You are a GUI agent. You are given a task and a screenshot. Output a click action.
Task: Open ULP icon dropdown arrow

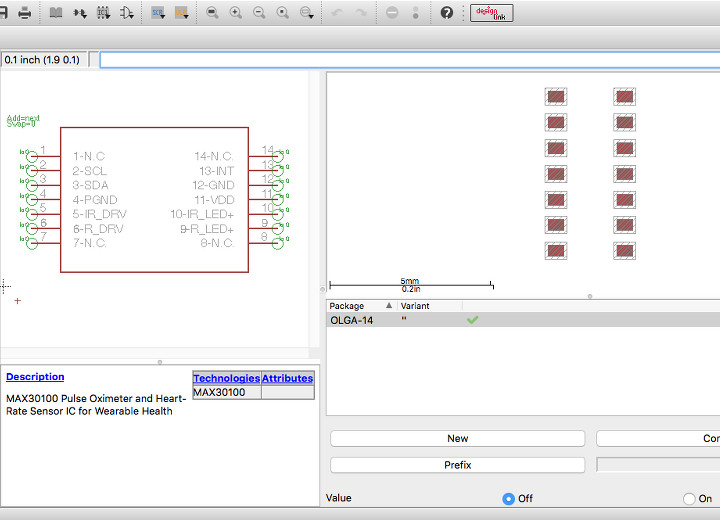pyautogui.click(x=186, y=17)
